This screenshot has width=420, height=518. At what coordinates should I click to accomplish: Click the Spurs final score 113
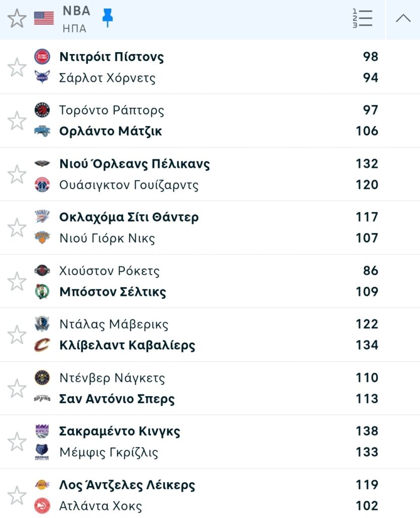click(x=367, y=399)
